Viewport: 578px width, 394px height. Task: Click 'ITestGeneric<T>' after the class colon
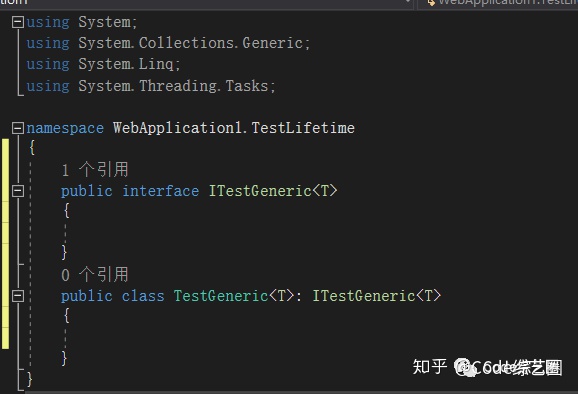[377, 296]
